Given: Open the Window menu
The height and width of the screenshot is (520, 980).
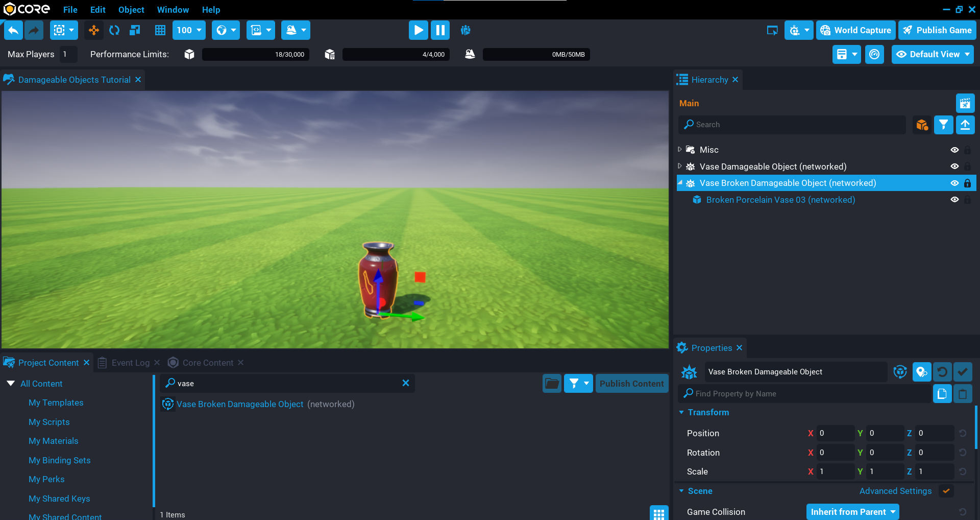Looking at the screenshot, I should [173, 10].
